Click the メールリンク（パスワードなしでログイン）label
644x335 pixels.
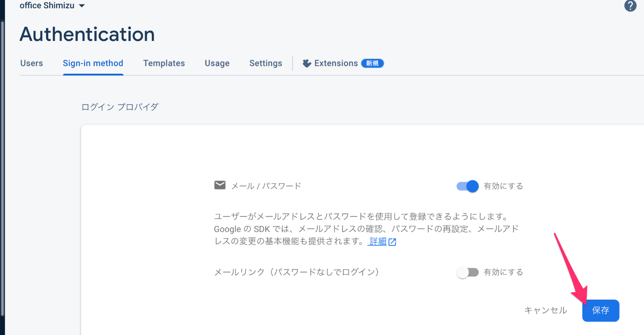pos(298,272)
